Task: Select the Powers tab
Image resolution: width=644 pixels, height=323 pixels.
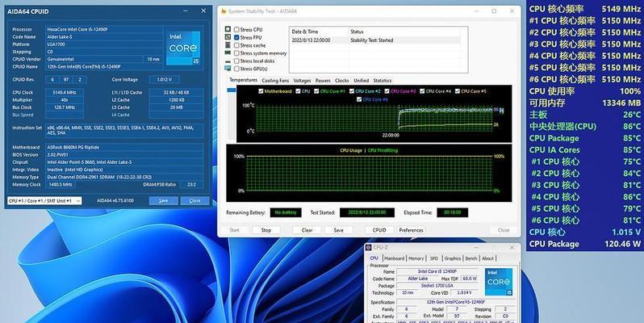Action: coord(323,81)
